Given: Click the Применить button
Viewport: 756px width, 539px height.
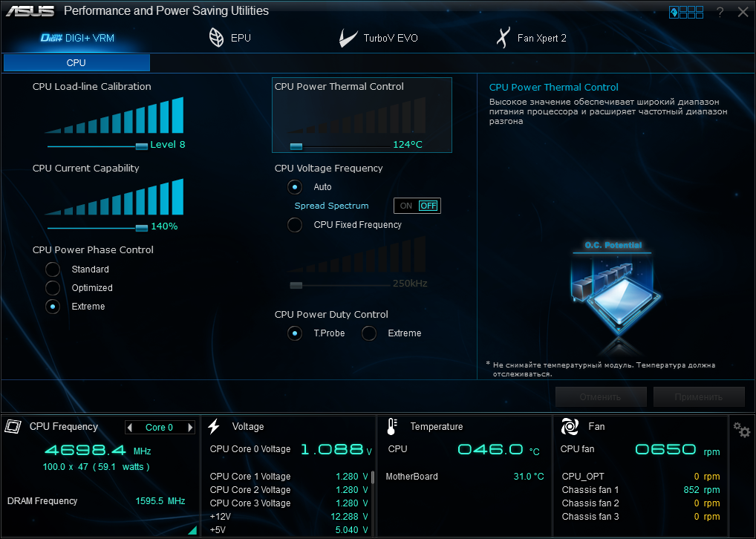Looking at the screenshot, I should coord(699,397).
